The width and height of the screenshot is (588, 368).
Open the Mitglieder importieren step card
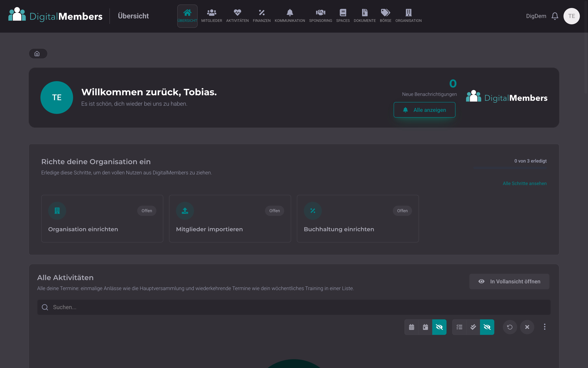230,218
